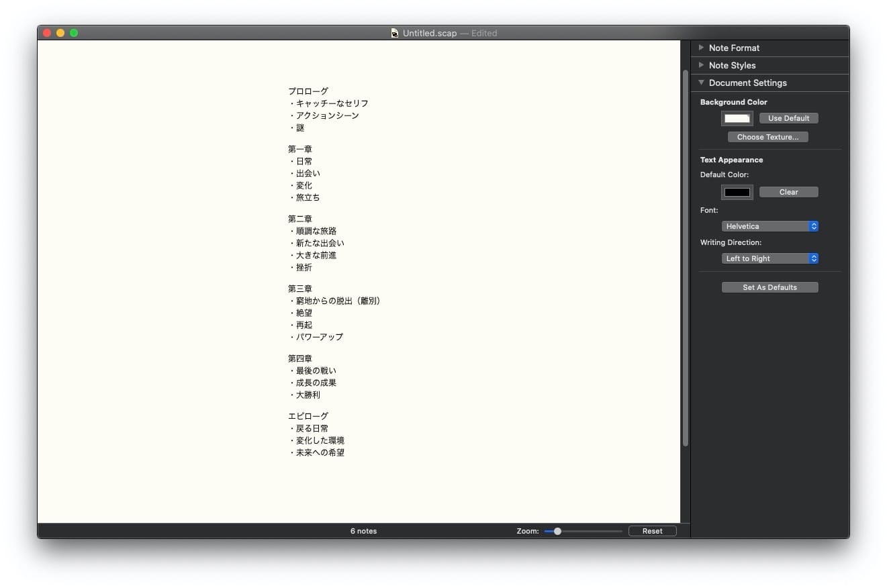Open the Font dropdown set to Helvetica
The image size is (887, 588).
(769, 226)
